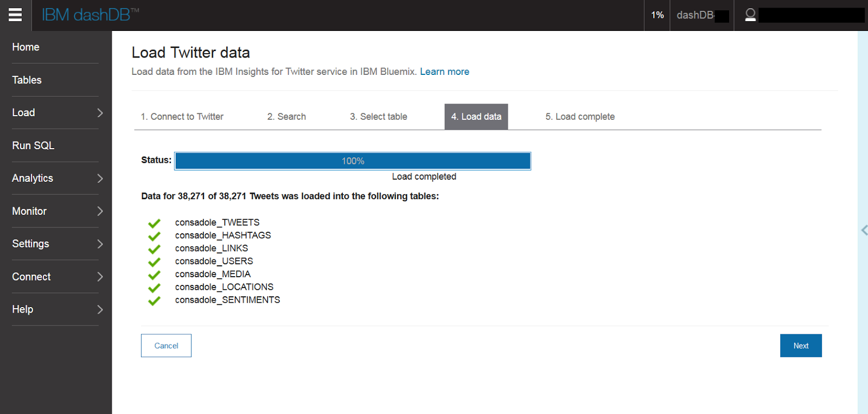
Task: Expand the Connect menu chevron
Action: click(100, 277)
